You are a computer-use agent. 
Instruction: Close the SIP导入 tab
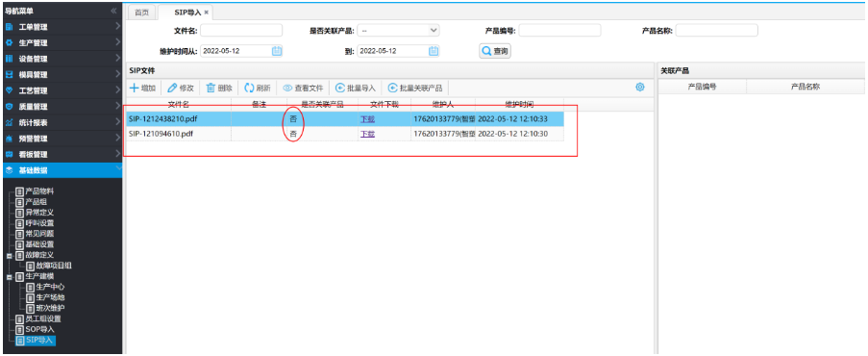pos(207,13)
